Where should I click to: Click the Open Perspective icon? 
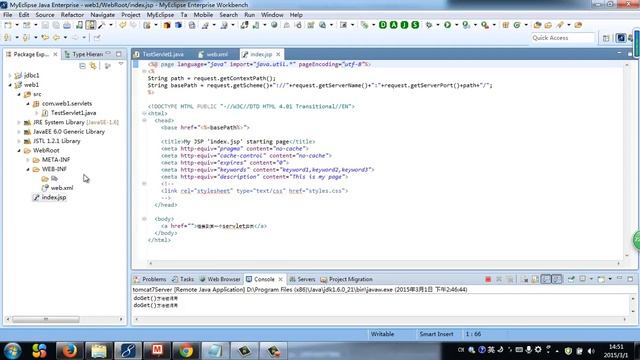point(606,38)
